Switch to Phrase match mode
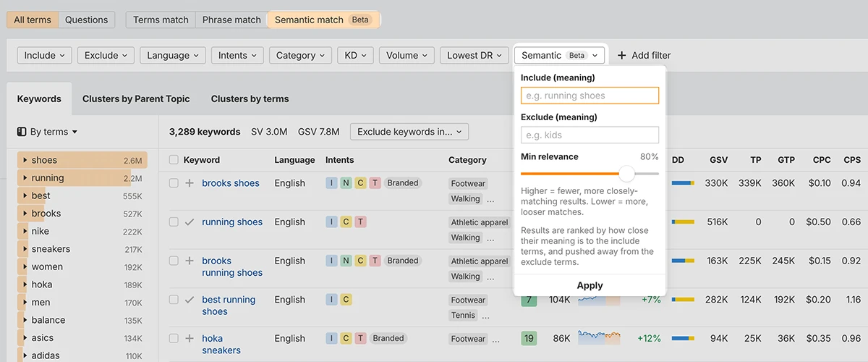This screenshot has width=868, height=362. pyautogui.click(x=231, y=20)
